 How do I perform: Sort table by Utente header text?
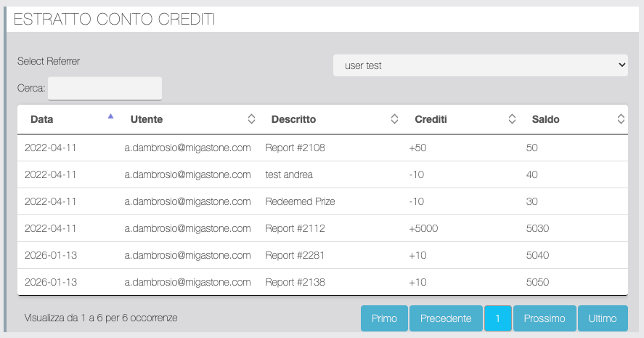tap(146, 119)
